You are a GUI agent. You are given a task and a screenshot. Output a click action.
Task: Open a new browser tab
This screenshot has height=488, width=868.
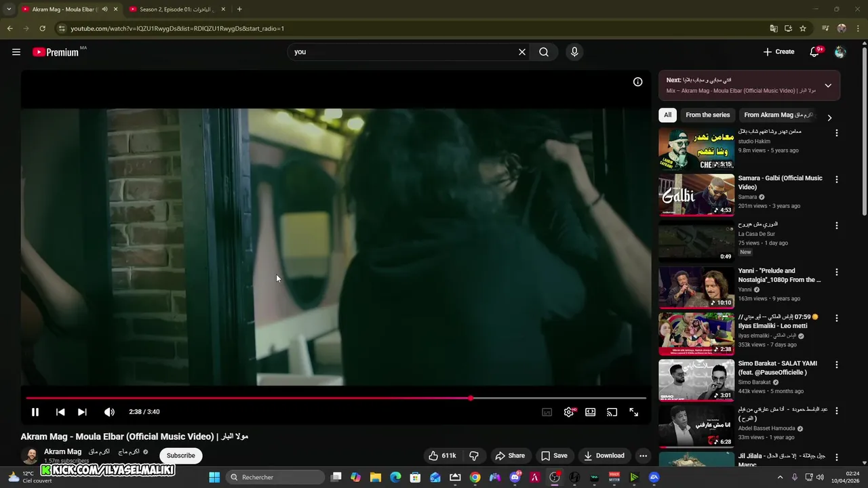point(239,9)
